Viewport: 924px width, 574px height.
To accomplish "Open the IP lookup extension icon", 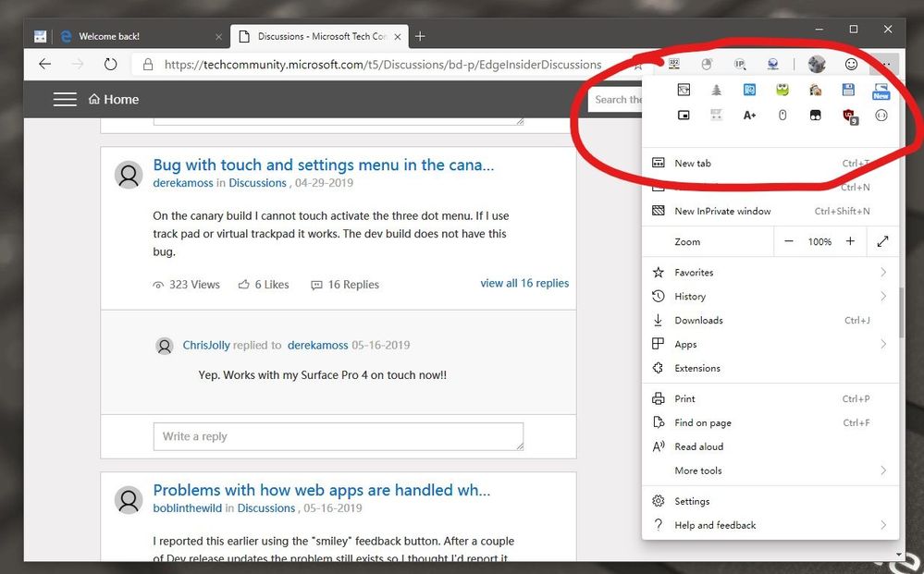I will [x=740, y=64].
